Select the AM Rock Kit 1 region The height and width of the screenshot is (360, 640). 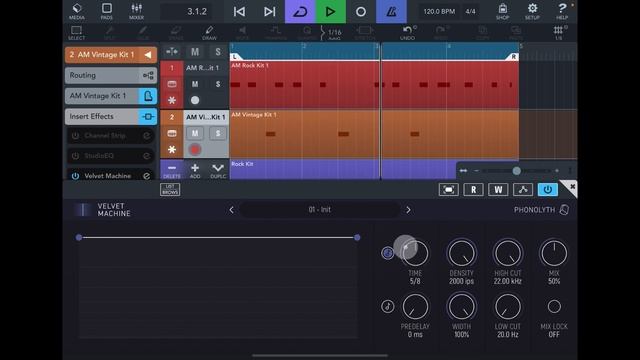(x=374, y=85)
